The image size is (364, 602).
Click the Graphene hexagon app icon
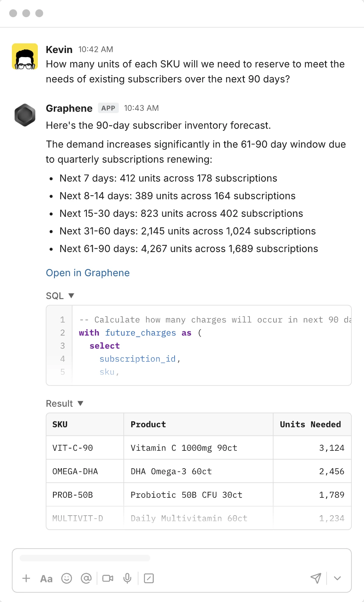[24, 115]
